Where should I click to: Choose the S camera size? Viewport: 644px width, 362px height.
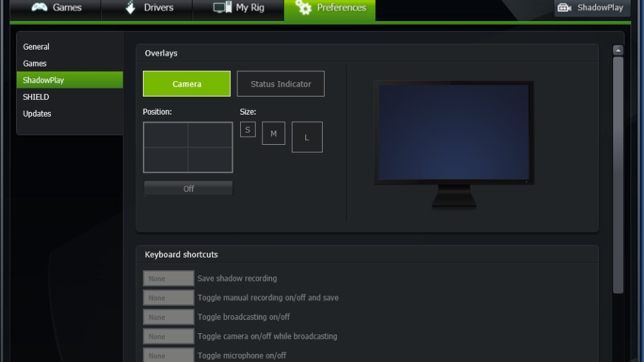(x=248, y=129)
